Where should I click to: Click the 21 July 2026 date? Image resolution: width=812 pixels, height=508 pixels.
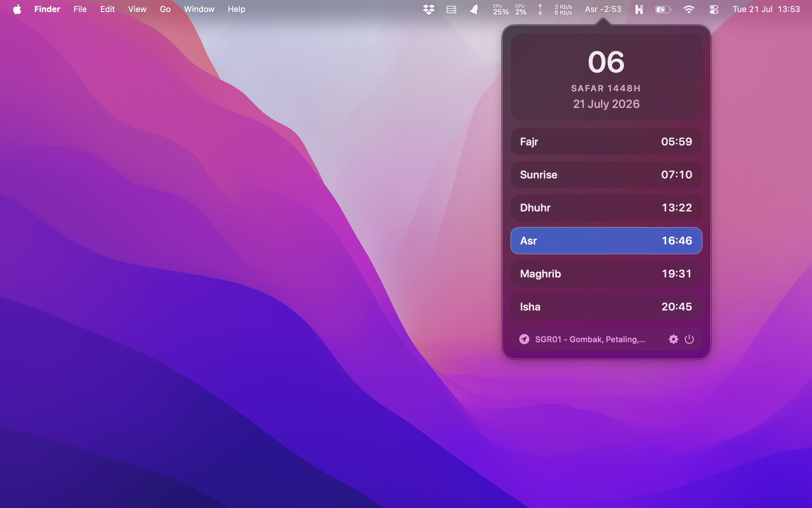click(606, 104)
